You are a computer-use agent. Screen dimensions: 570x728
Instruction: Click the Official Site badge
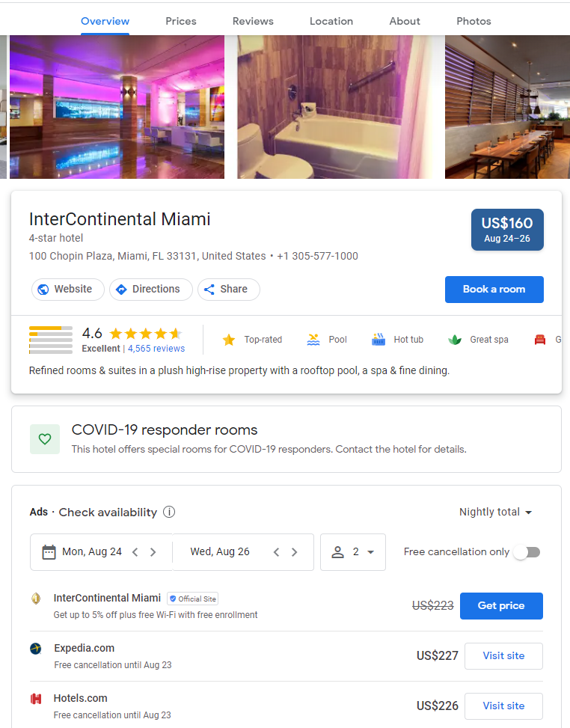pos(193,599)
